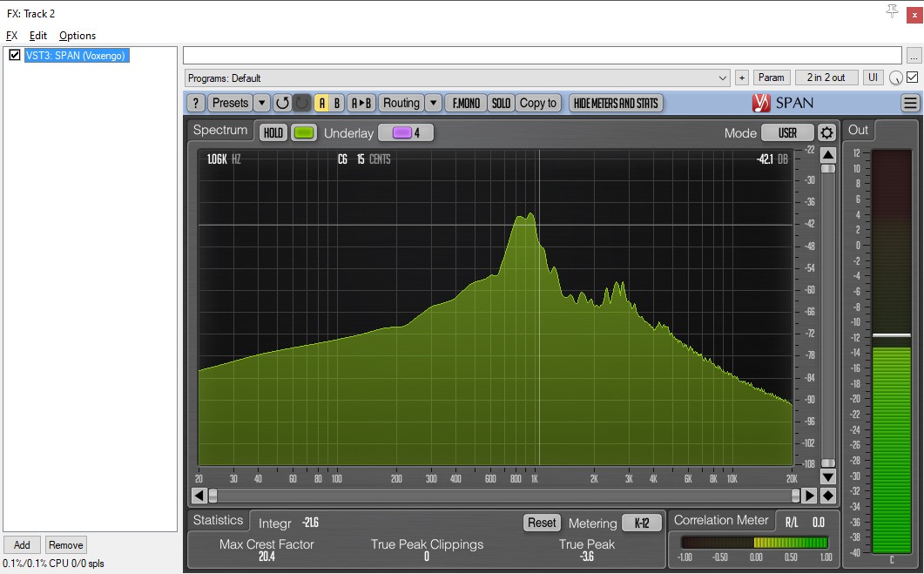Open the 2 in 2 out pin connector

tap(826, 78)
